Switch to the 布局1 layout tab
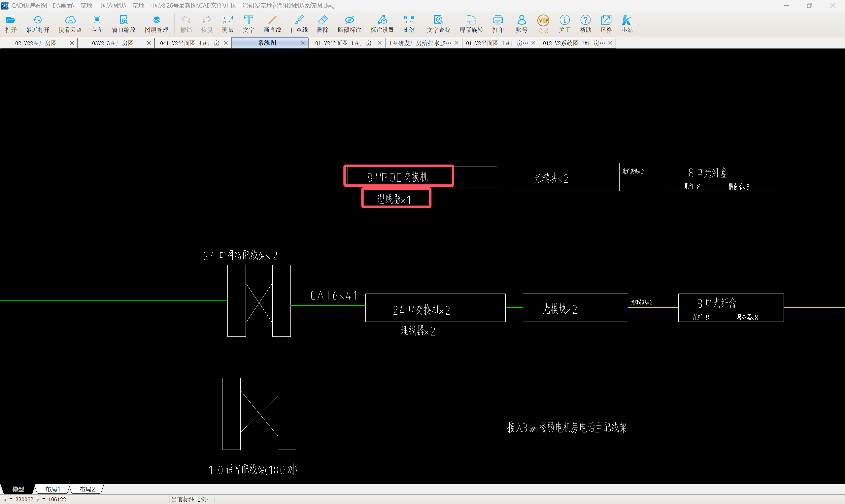 [52, 489]
